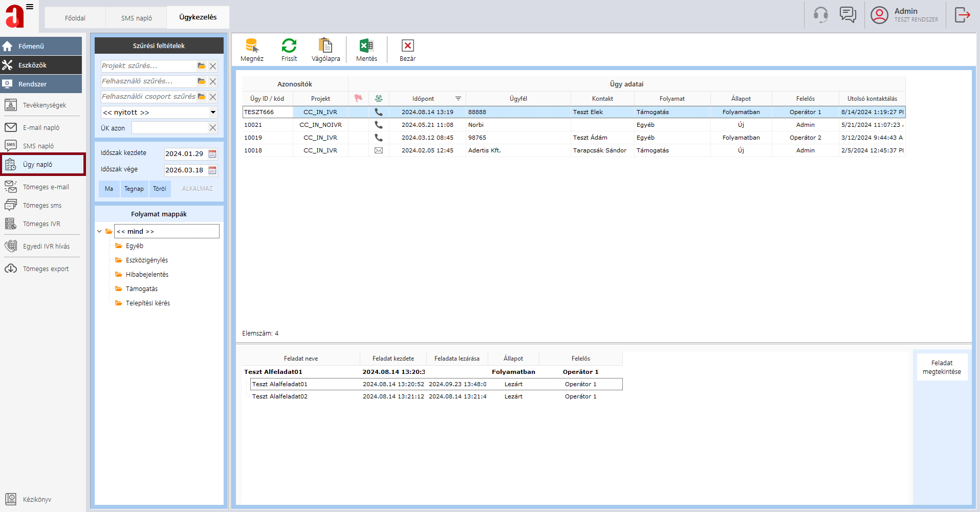Open the Időpont column filter
The height and width of the screenshot is (512, 980).
[x=458, y=99]
